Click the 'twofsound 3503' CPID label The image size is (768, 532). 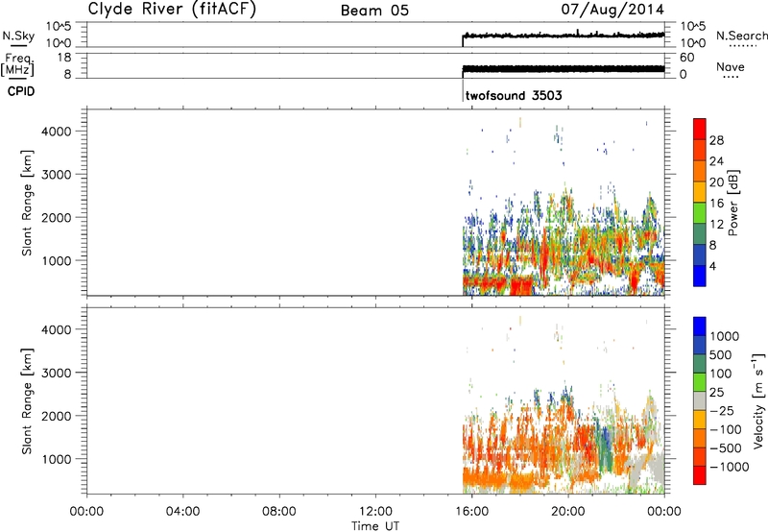tap(514, 95)
